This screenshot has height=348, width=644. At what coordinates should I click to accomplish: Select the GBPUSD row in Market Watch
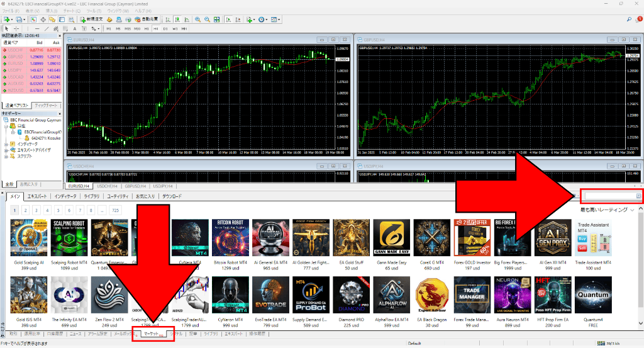tap(31, 57)
